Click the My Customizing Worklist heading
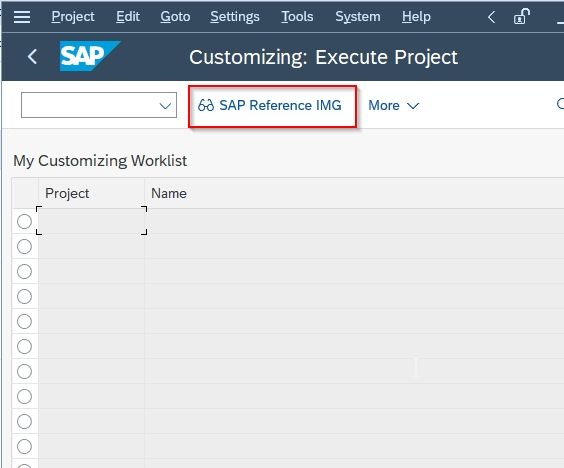This screenshot has height=468, width=564. tap(100, 161)
